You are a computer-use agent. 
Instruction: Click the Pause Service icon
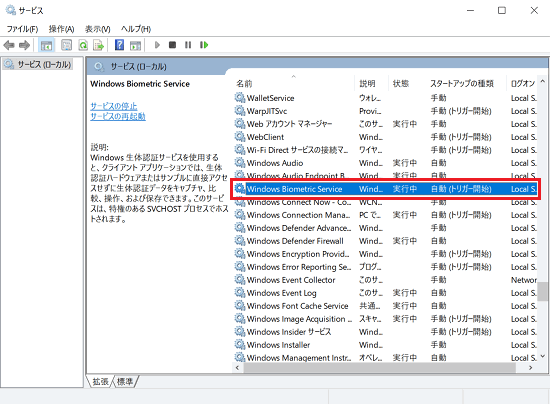click(x=188, y=45)
